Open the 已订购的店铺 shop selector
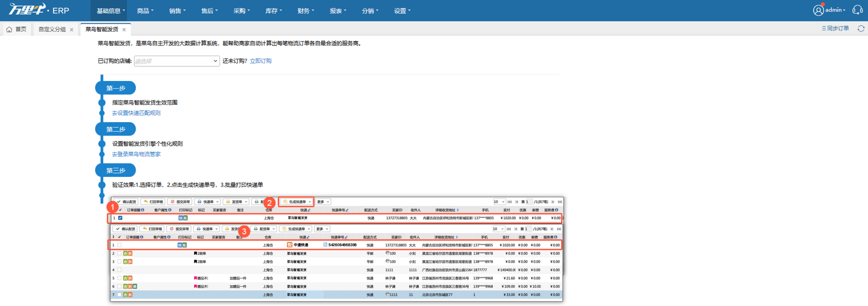Screen dimensions: 868x306 click(x=177, y=61)
